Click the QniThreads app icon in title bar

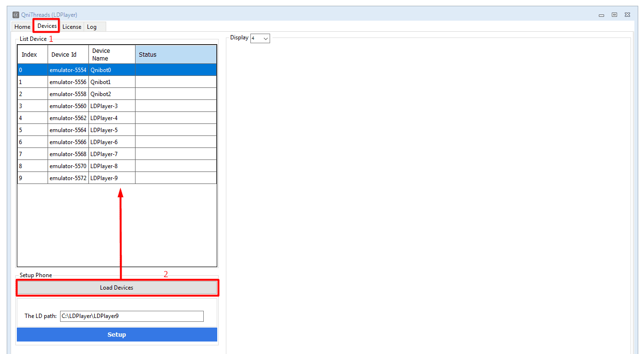point(16,15)
